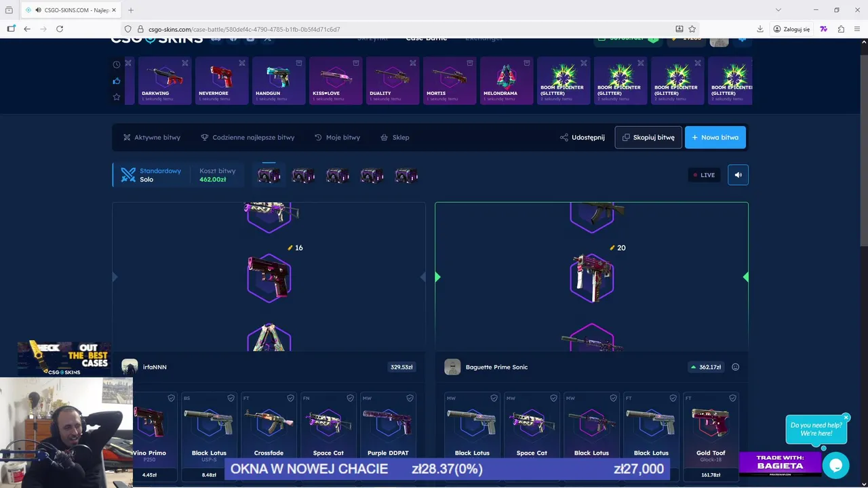The height and width of the screenshot is (488, 868).
Task: Show best drops via thumbs-up icon
Action: click(117, 81)
